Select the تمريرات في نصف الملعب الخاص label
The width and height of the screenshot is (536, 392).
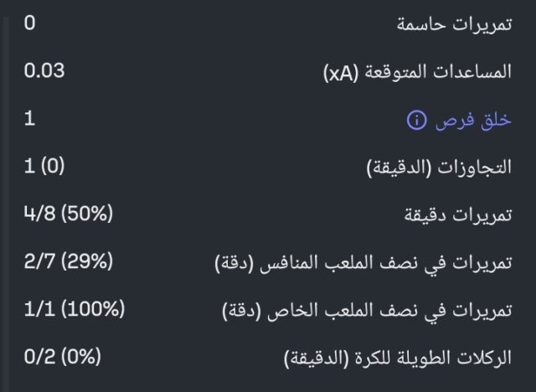coord(367,312)
